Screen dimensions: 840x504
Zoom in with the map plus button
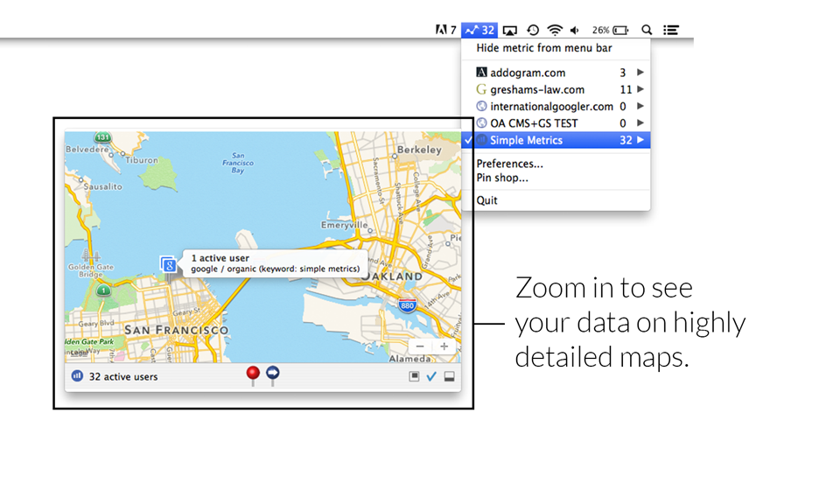[x=444, y=346]
